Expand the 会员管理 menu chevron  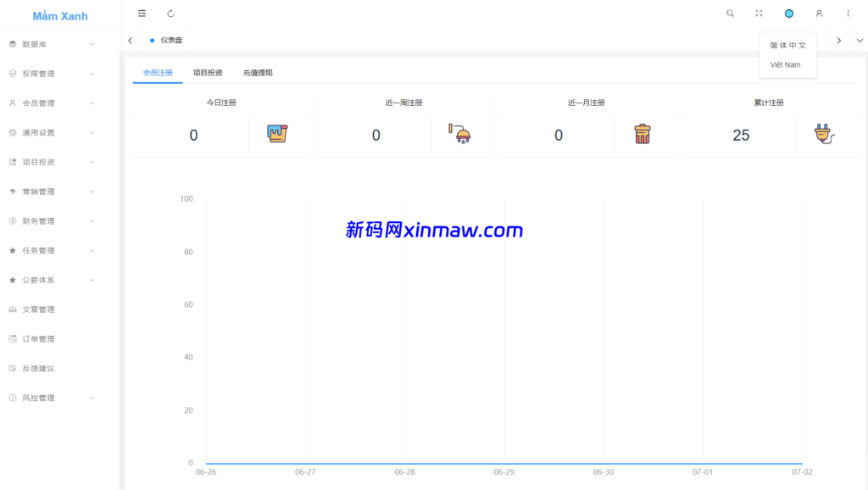tap(92, 103)
